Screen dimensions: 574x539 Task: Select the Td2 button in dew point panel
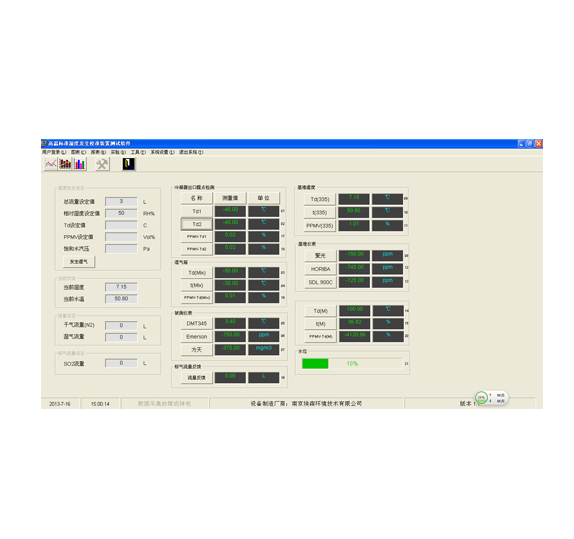click(197, 224)
